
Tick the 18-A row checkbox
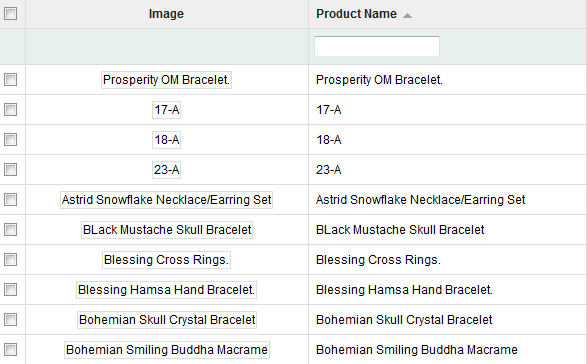[x=10, y=139]
